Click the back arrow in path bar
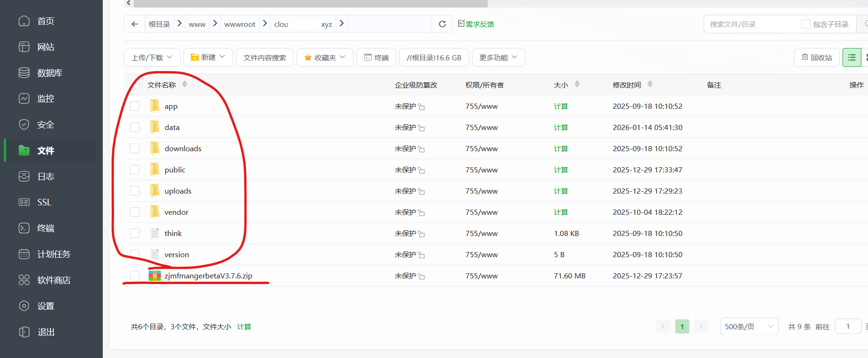The height and width of the screenshot is (358, 868). pos(135,24)
